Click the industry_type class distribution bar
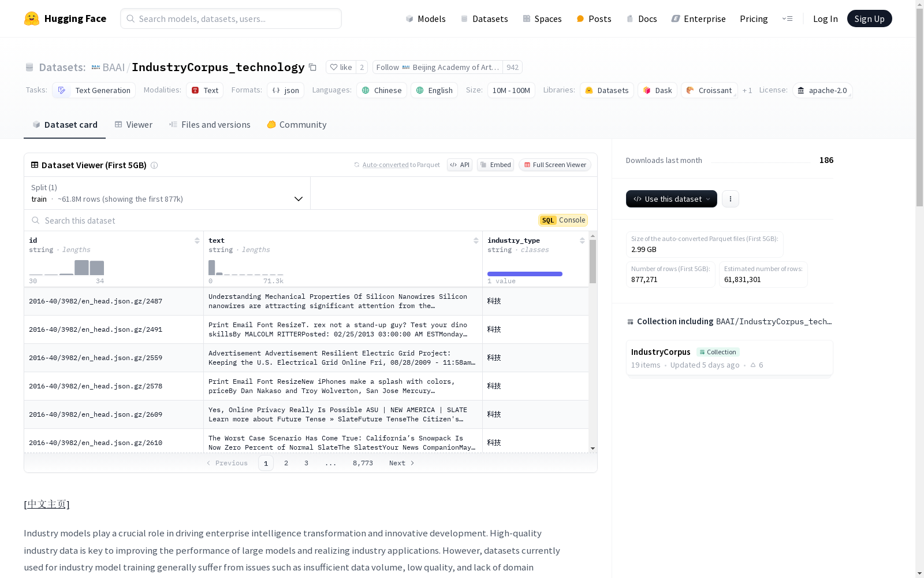Image resolution: width=924 pixels, height=578 pixels. tap(525, 274)
